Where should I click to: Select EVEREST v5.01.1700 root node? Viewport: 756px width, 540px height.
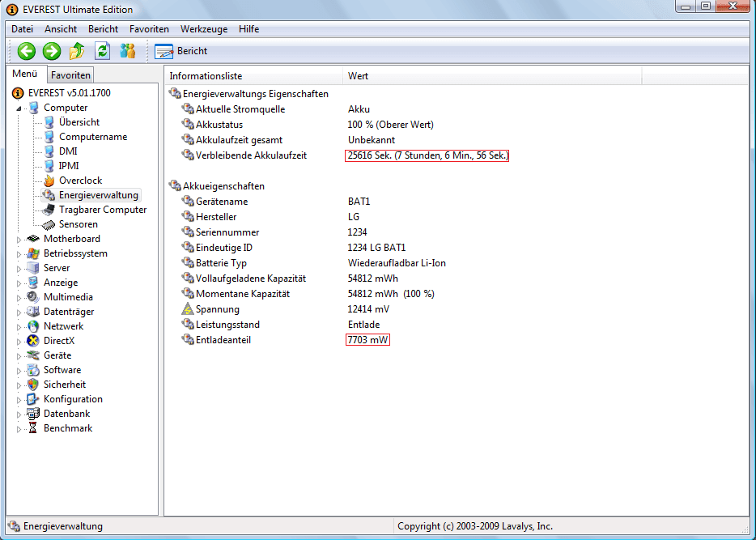69,92
